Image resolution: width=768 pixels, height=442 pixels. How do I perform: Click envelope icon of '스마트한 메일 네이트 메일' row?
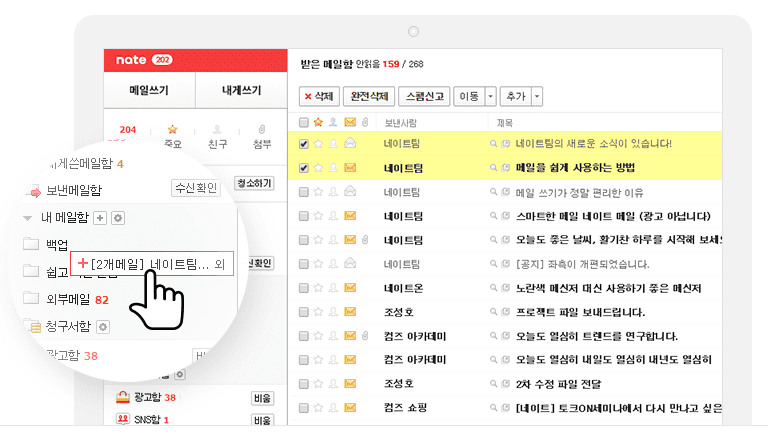point(350,216)
